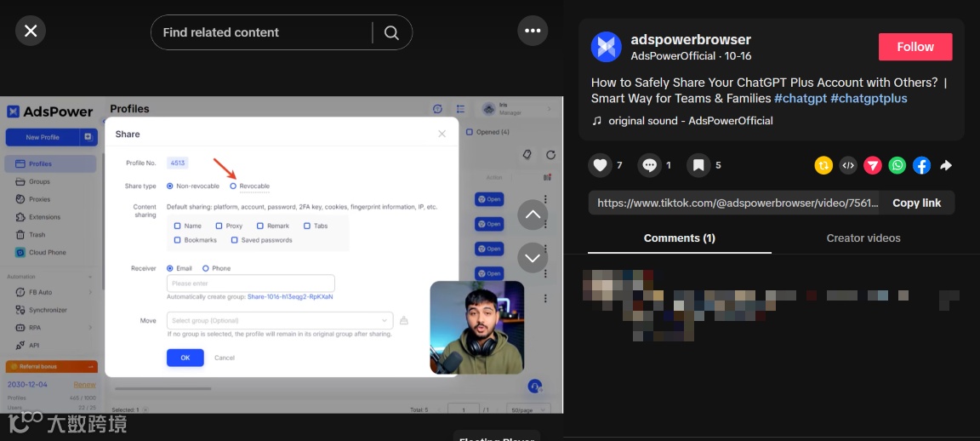Open the three-dot more options menu
Image resolution: width=980 pixels, height=441 pixels.
point(533,31)
